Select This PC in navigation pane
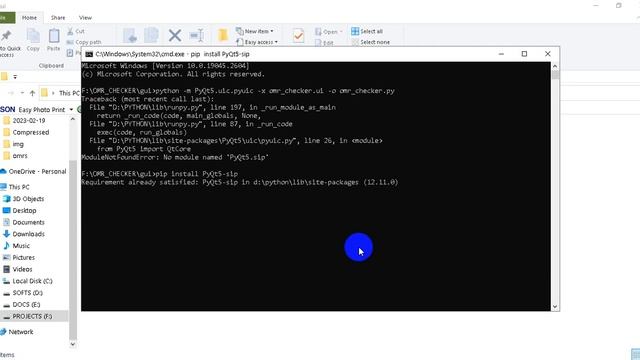This screenshot has height=360, width=640. coord(15,187)
